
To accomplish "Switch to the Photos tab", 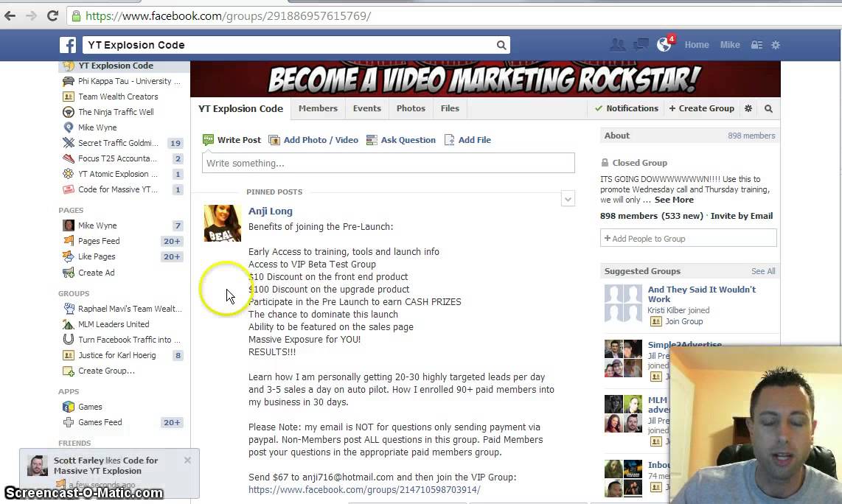I will [x=411, y=108].
